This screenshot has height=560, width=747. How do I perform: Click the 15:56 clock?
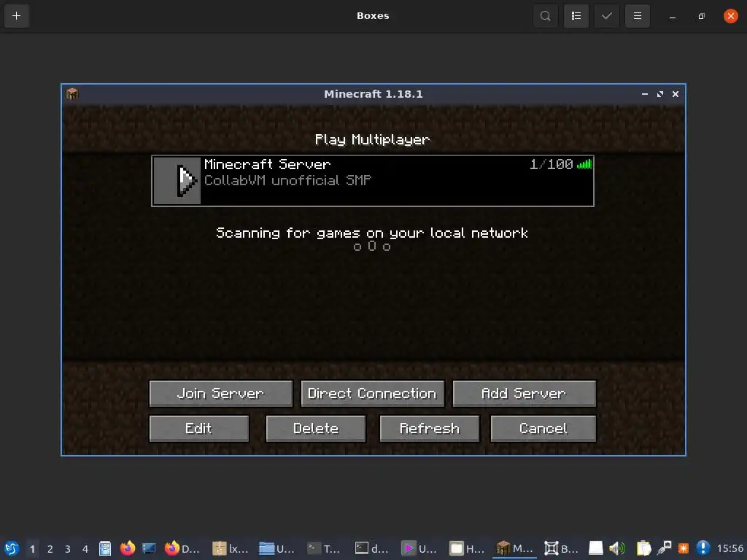pos(729,548)
